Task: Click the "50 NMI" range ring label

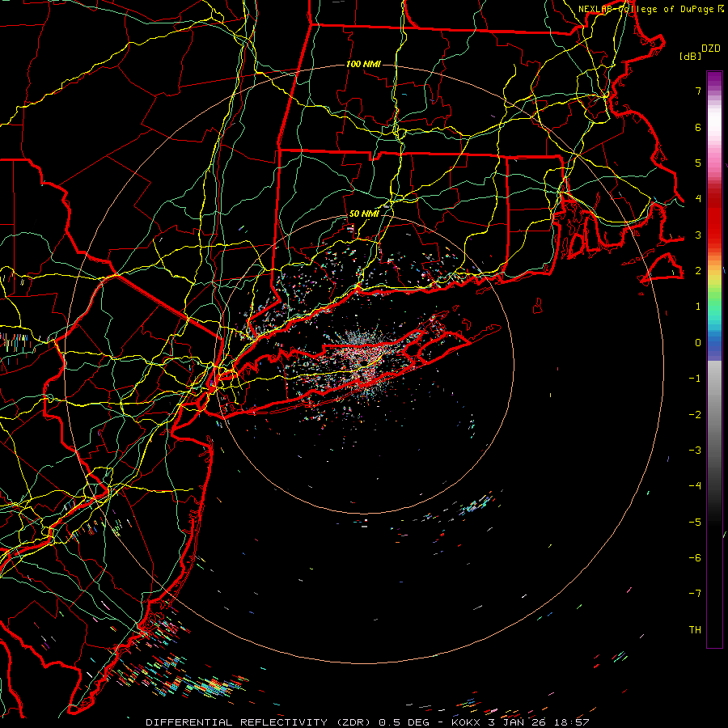Action: tap(364, 214)
